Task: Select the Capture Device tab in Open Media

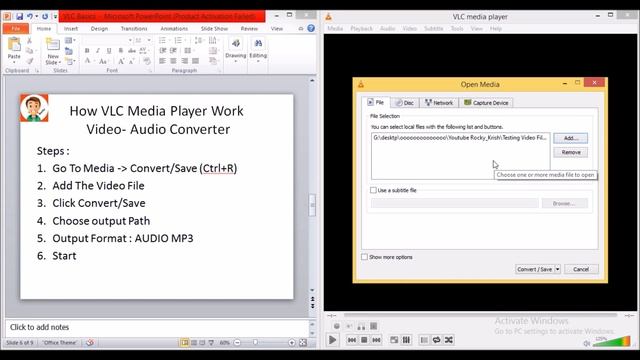Action: tap(486, 103)
